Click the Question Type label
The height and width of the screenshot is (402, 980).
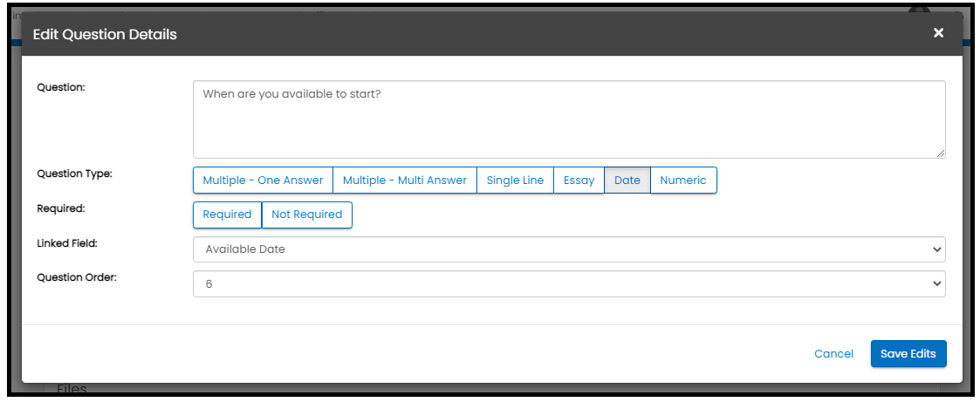pos(74,174)
